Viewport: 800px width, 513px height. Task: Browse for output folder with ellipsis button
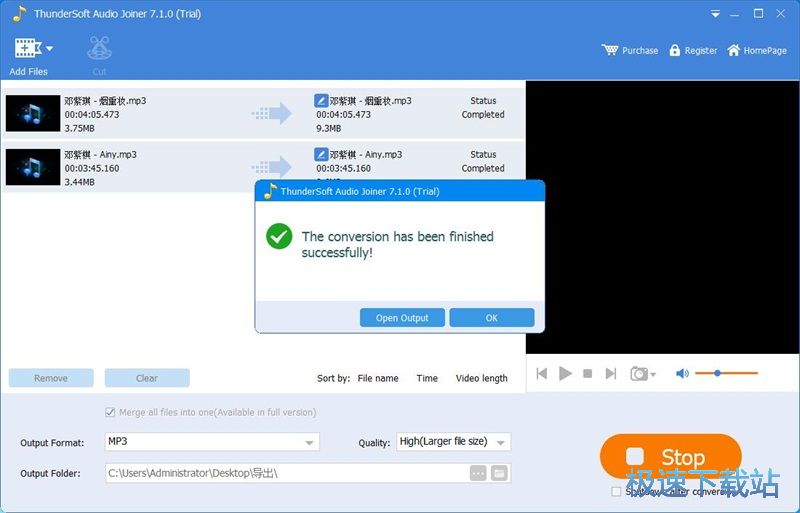click(x=478, y=473)
